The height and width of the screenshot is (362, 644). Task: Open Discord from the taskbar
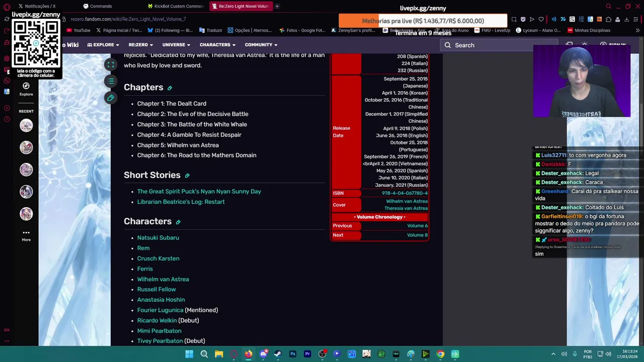point(263,354)
